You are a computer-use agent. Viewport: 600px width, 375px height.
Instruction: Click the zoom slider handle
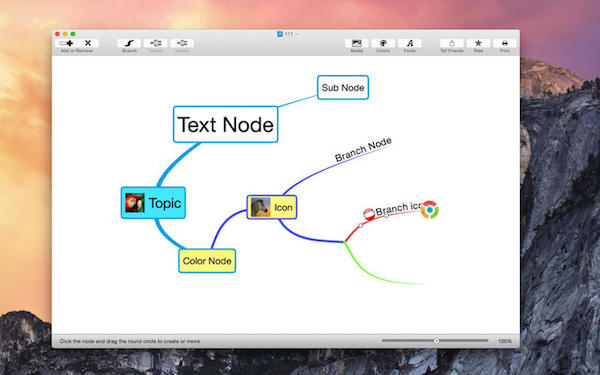(x=436, y=341)
